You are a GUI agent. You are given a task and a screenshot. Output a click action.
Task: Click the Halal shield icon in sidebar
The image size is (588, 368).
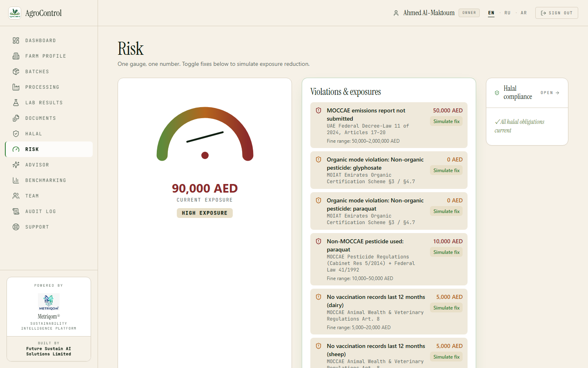tap(16, 134)
